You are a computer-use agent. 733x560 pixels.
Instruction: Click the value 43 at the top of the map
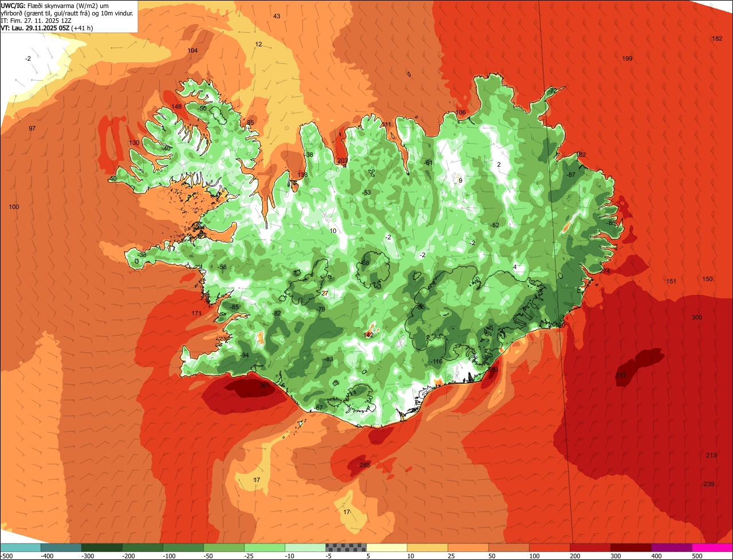tap(277, 16)
